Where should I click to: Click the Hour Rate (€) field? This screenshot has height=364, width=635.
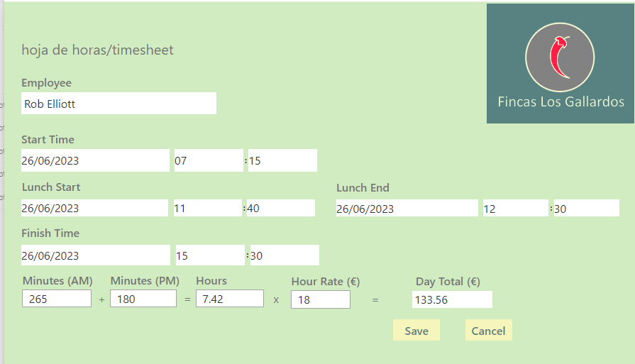click(320, 299)
